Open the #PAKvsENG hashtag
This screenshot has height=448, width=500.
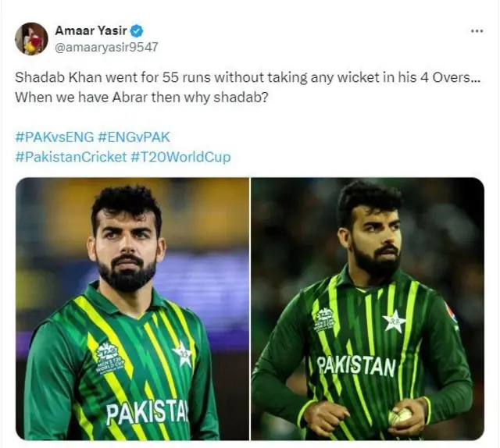55,137
